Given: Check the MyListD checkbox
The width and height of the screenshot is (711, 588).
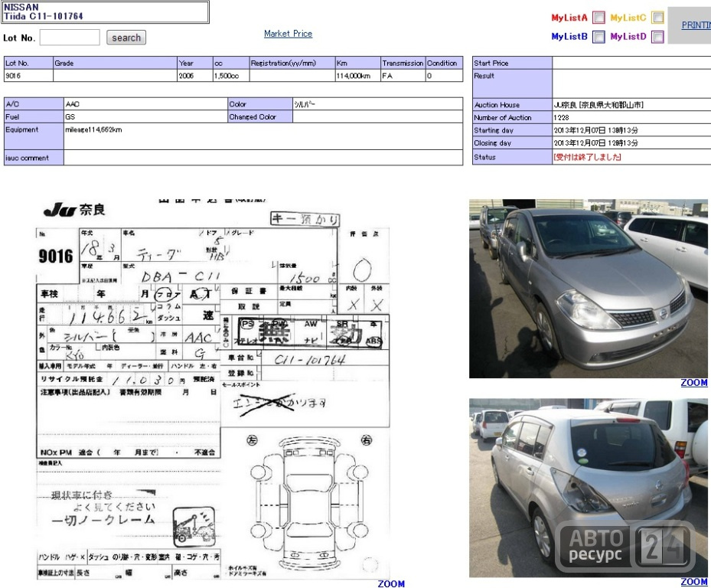Looking at the screenshot, I should [x=657, y=37].
